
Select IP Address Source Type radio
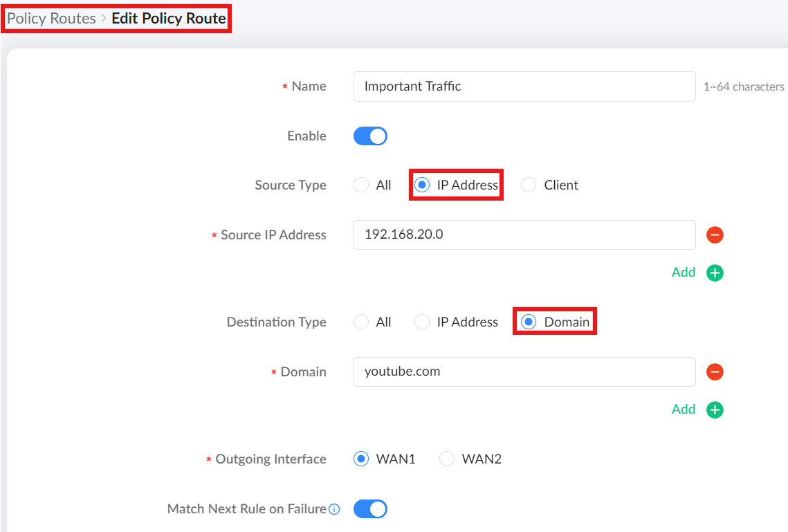421,185
